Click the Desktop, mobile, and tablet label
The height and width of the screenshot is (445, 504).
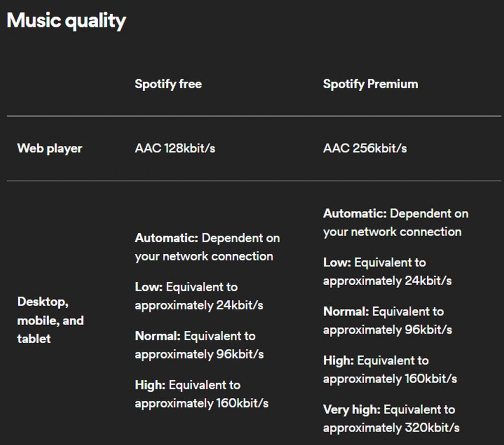[50, 320]
